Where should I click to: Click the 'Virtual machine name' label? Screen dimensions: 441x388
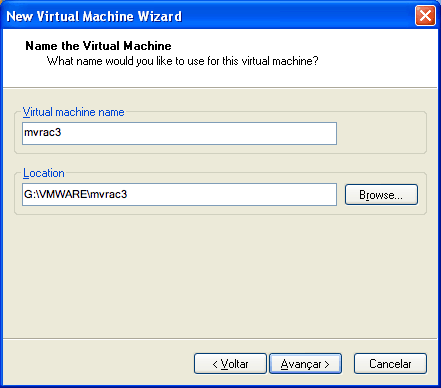tap(73, 112)
